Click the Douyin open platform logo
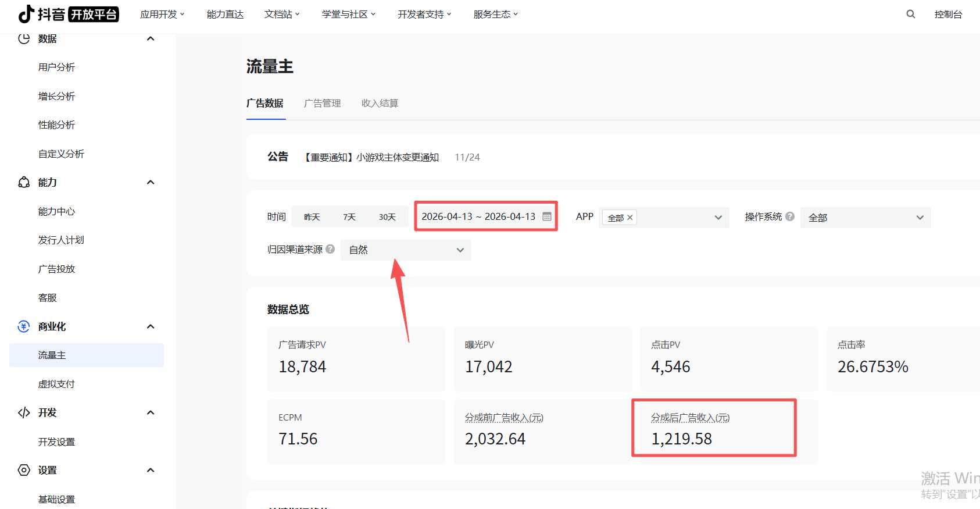Image resolution: width=980 pixels, height=509 pixels. pos(68,14)
